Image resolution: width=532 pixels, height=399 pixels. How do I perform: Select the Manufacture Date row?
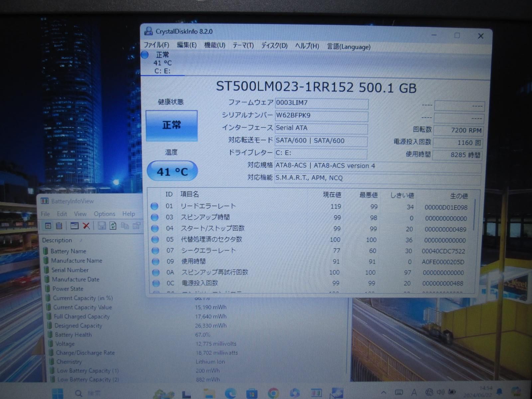click(76, 279)
